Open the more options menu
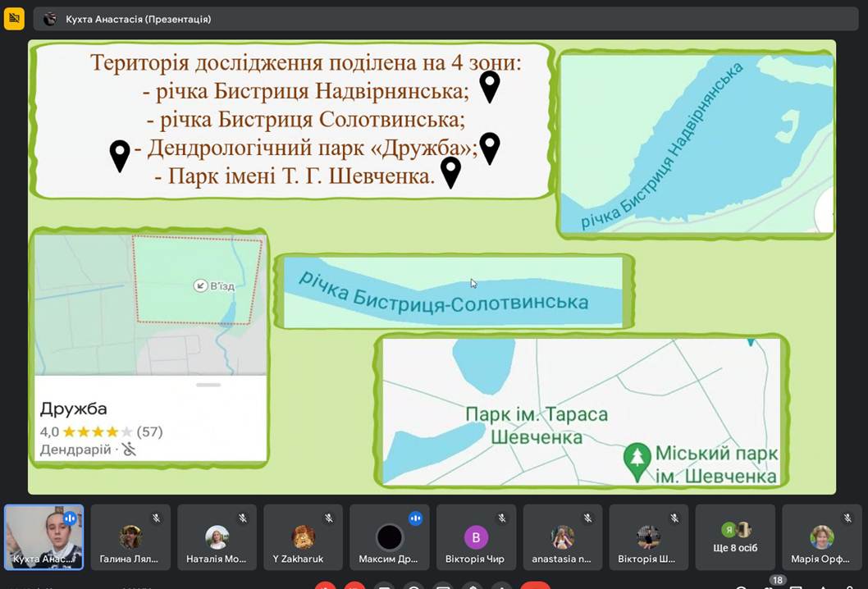 pos(500,586)
